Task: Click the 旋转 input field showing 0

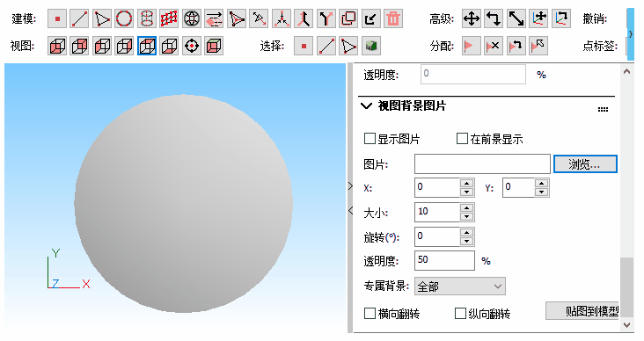Action: pos(437,236)
